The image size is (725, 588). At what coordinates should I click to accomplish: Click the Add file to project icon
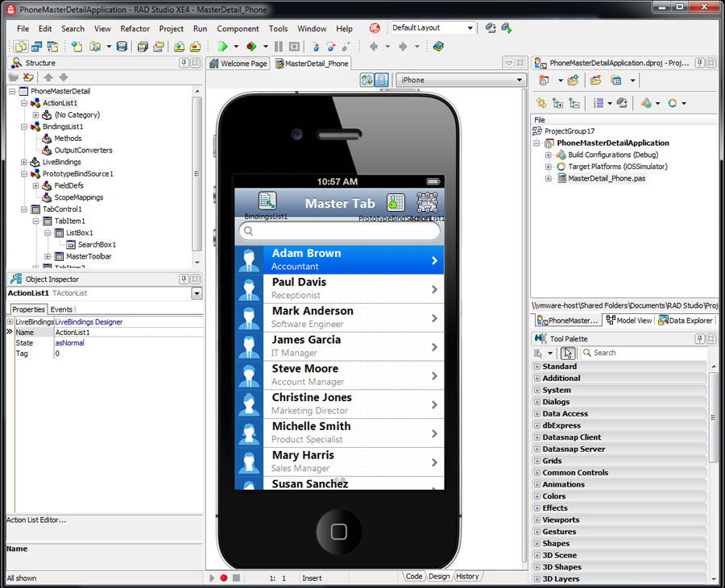(180, 46)
